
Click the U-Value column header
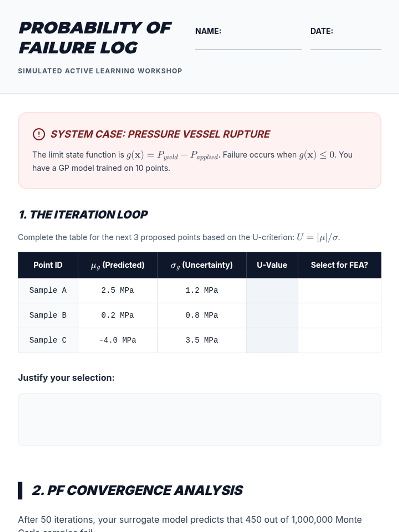pos(272,265)
